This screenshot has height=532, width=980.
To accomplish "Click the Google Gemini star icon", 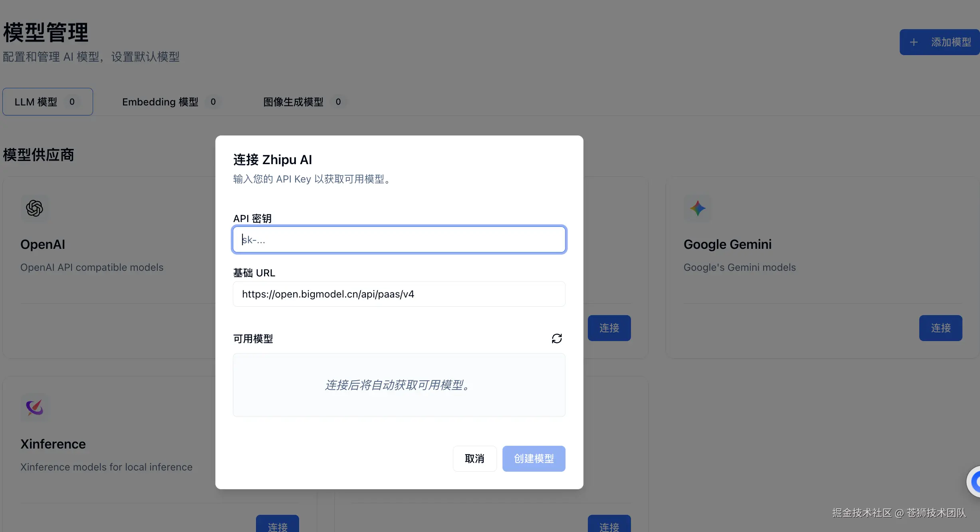I will click(x=698, y=208).
